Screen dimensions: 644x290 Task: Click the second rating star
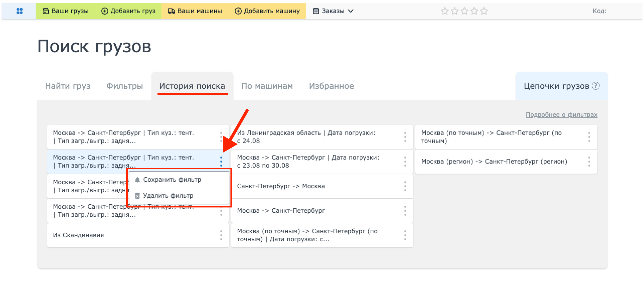454,11
